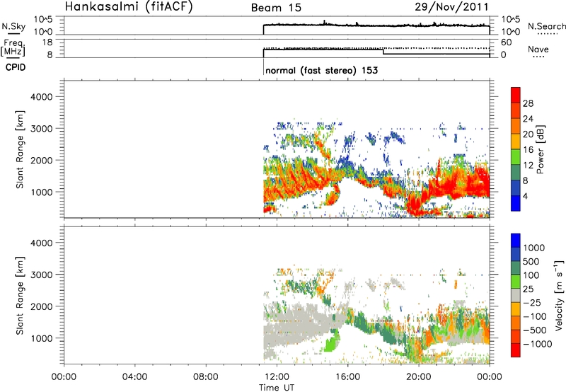Pick the -25 to -100 yellow Velocity swatch
The width and height of the screenshot is (566, 392).
(x=516, y=309)
